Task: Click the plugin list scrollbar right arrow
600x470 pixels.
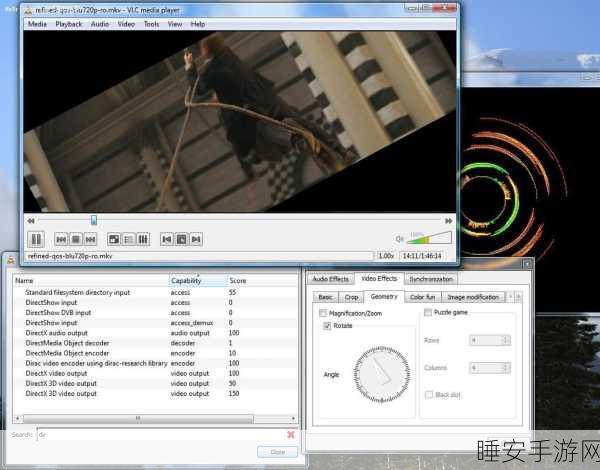Action: click(x=293, y=418)
